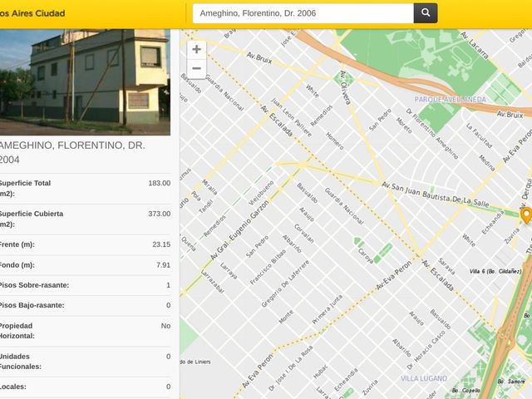The height and width of the screenshot is (399, 532).
Task: Zoom in the map with plus
Action: pyautogui.click(x=196, y=50)
